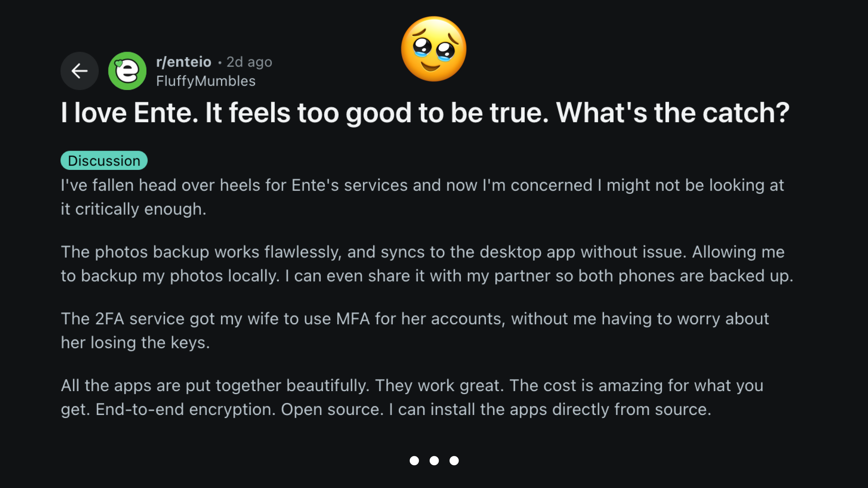Select the first dot of the ellipsis indicator
Viewport: 868px width, 488px height.
414,461
